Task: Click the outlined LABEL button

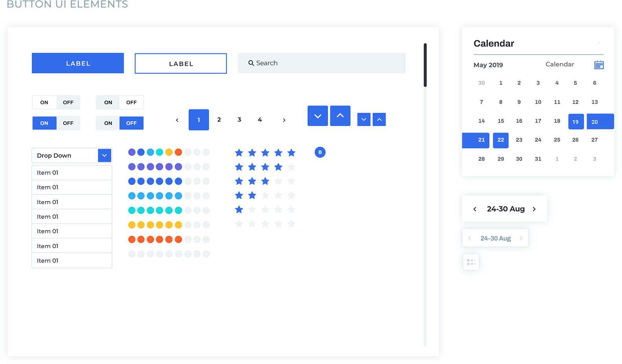Action: [x=181, y=64]
